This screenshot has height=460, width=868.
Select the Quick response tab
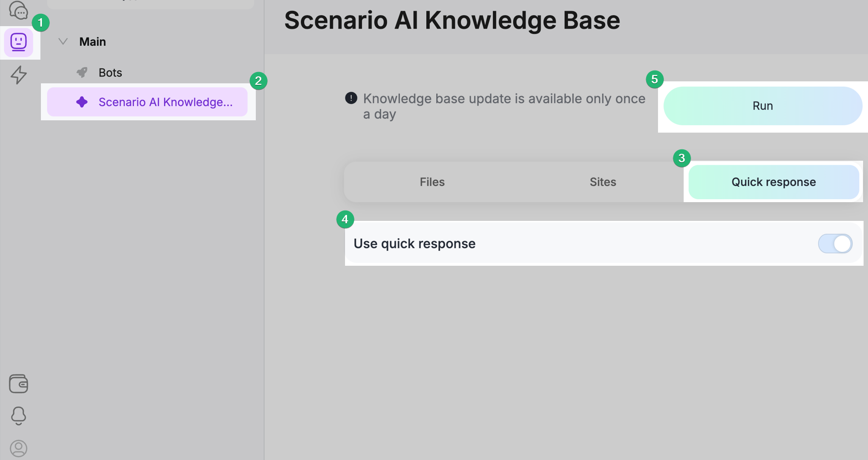[x=773, y=182]
